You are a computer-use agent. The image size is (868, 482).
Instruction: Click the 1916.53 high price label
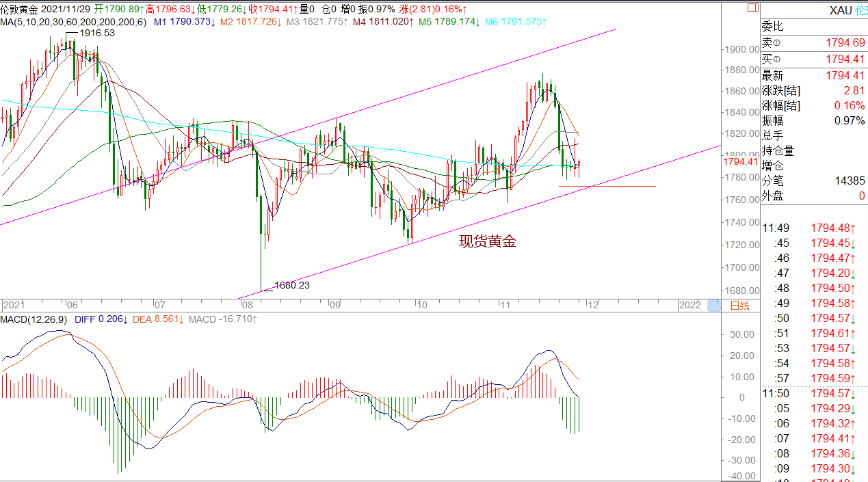point(97,34)
